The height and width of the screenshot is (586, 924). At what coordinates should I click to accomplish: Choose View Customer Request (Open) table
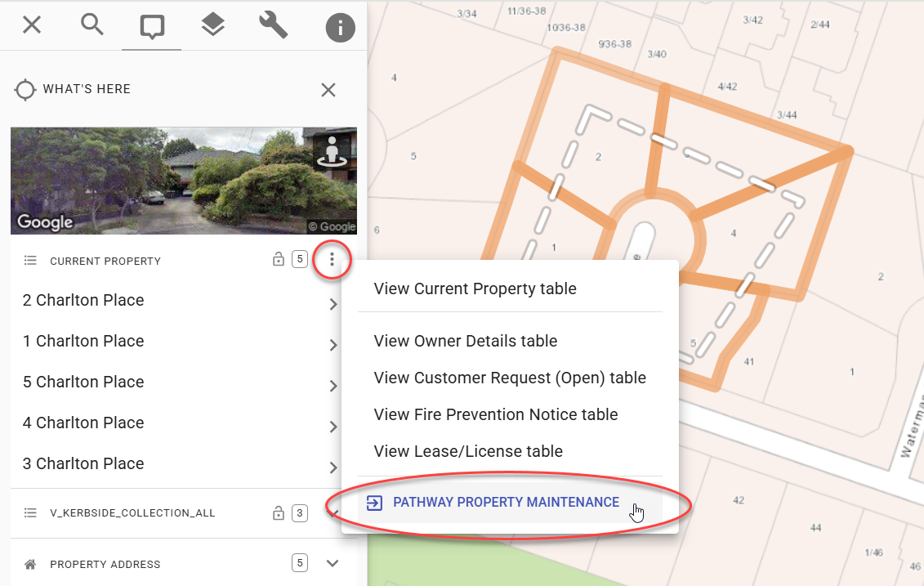[510, 378]
